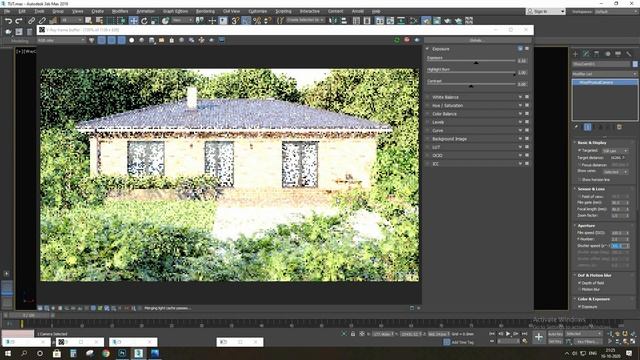The height and width of the screenshot is (360, 640).
Task: Expand the Background Image layer arrow
Action: (520, 139)
